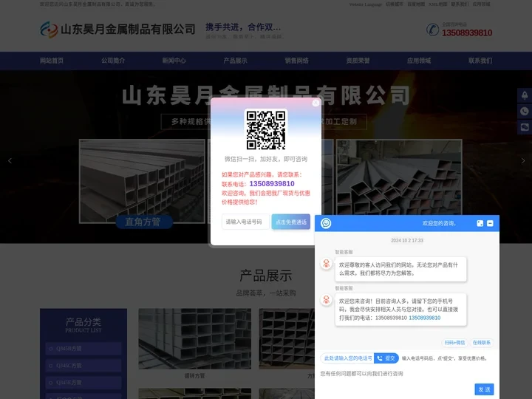Click the floating sidebar phone icon
Viewport: 532px width, 399px height.
pos(525,112)
